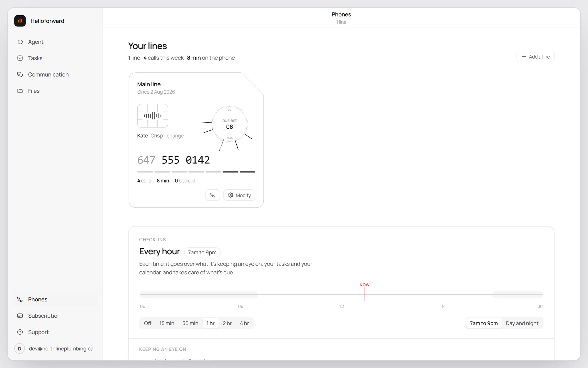Select the 1 hr check-in interval
This screenshot has width=588, height=368.
click(x=211, y=323)
